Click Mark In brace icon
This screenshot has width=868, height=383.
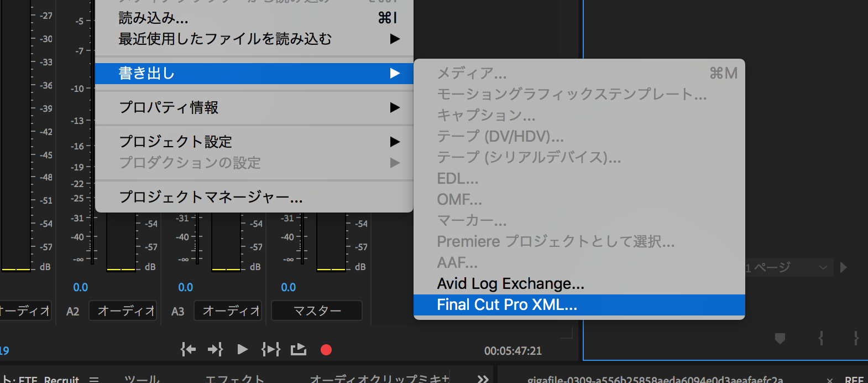point(821,338)
